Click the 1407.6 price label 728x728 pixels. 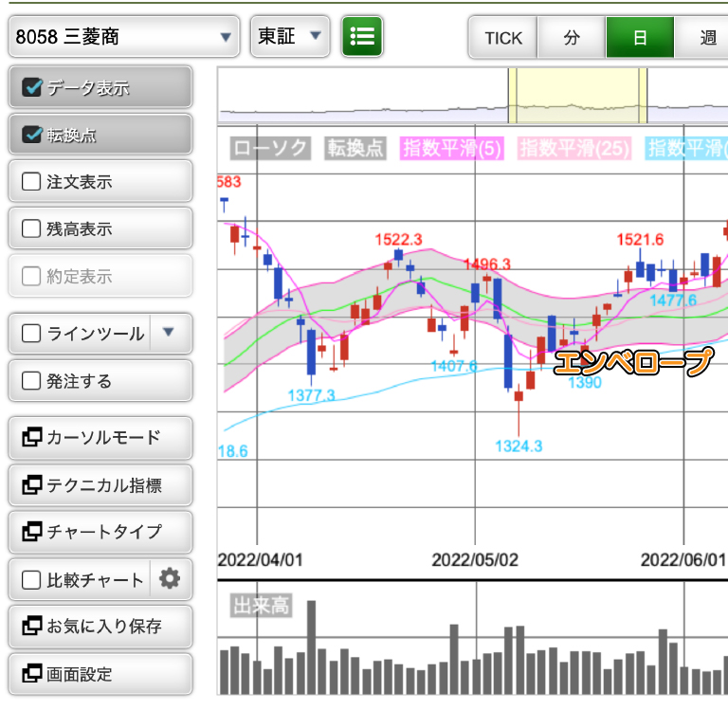pyautogui.click(x=454, y=366)
